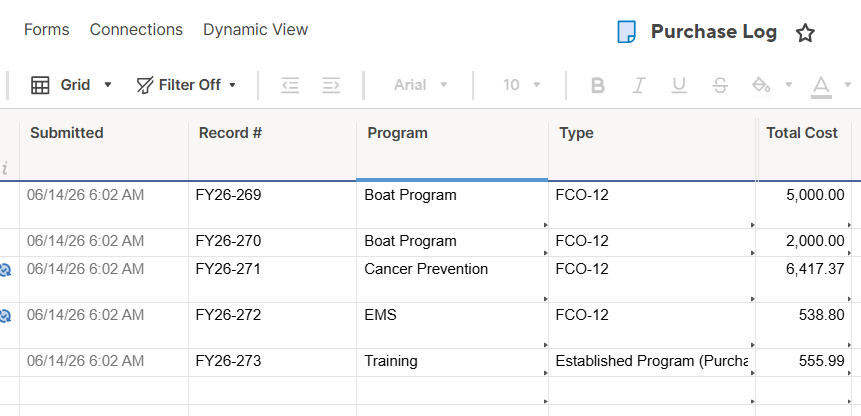This screenshot has height=416, width=861.
Task: Favorite the sheet with the star icon
Action: pyautogui.click(x=805, y=33)
